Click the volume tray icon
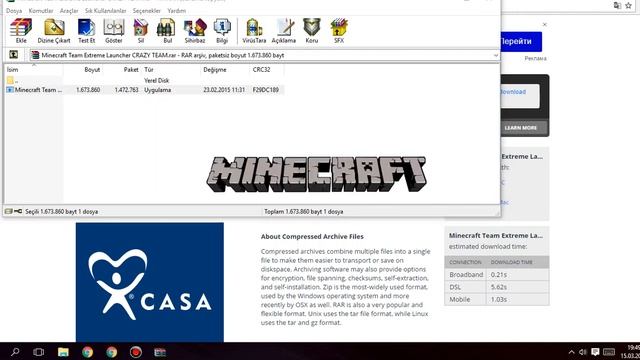The height and width of the screenshot is (360, 640). [x=583, y=352]
